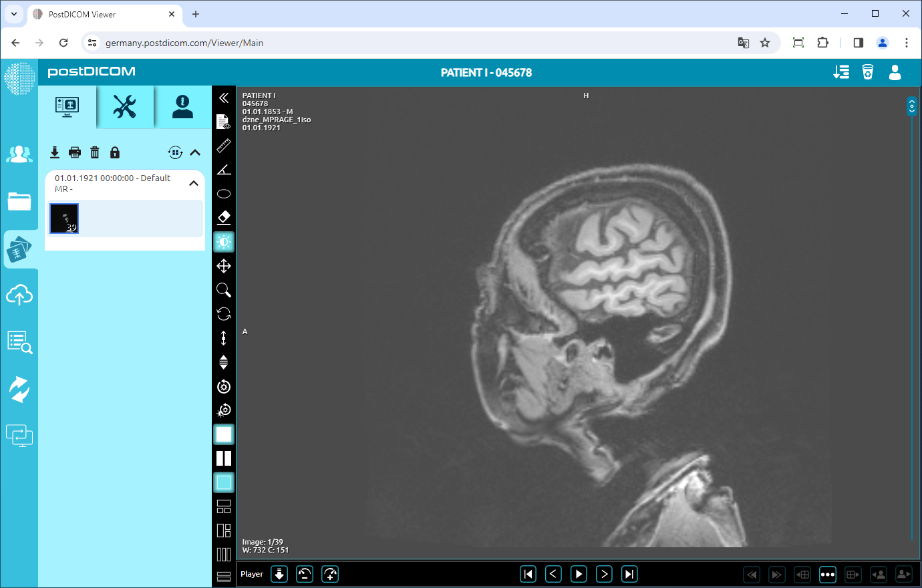Collapse the study actions toolbar
922x588 pixels.
click(x=195, y=152)
